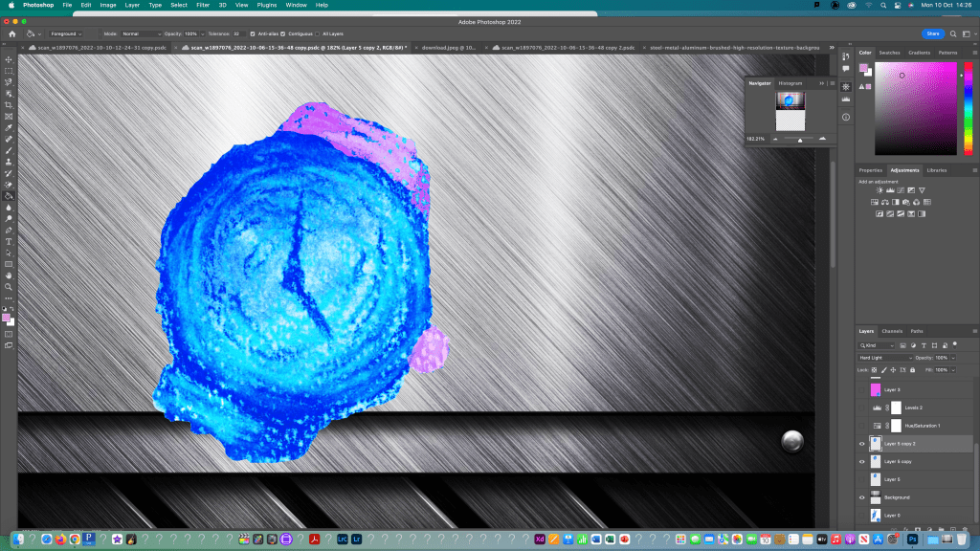Open the Mode Normal dropdown in options bar
This screenshot has height=551, width=980.
click(140, 33)
